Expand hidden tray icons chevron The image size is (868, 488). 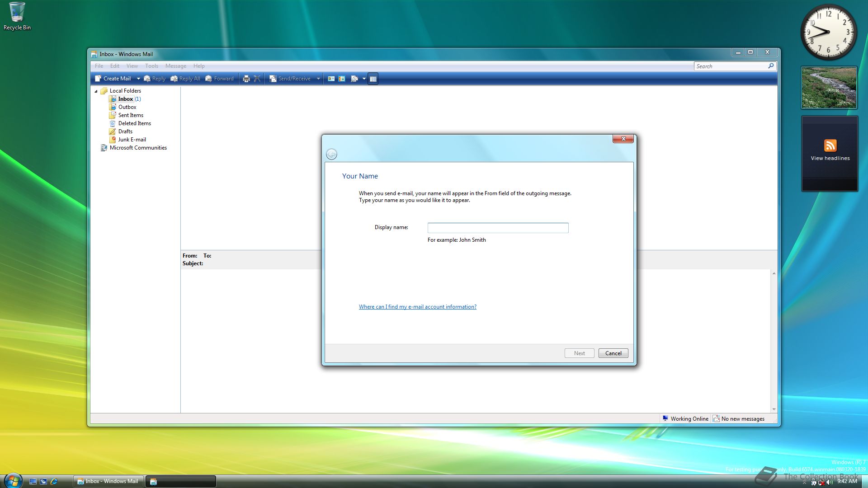pos(804,482)
